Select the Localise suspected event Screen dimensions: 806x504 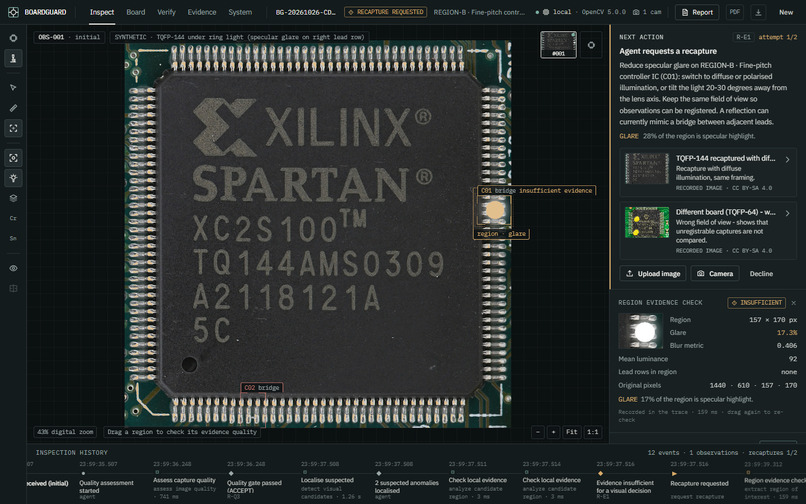click(327, 480)
